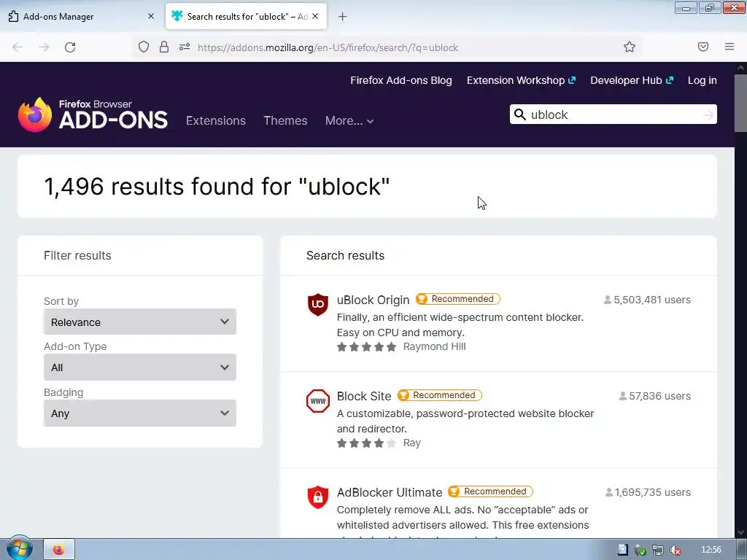Click the network tray icon
Viewport: 747px width, 560px height.
pyautogui.click(x=658, y=550)
